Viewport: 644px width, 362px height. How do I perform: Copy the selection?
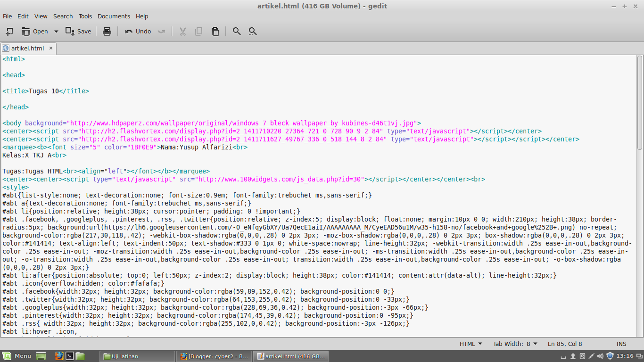(198, 31)
